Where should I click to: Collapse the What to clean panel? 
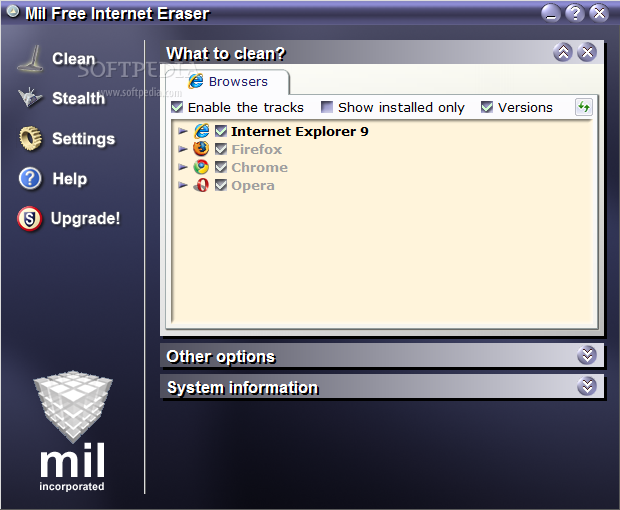tap(563, 52)
